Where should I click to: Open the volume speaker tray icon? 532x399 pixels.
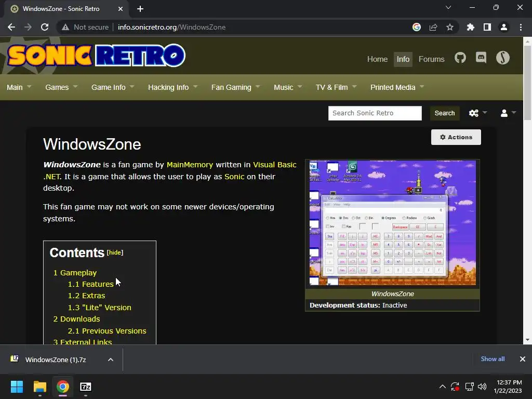(x=482, y=387)
